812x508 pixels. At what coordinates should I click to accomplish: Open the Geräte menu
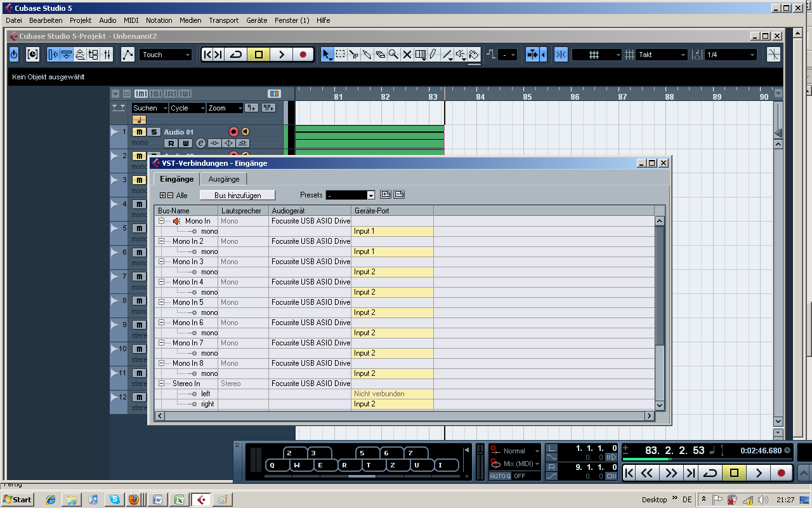(x=256, y=20)
